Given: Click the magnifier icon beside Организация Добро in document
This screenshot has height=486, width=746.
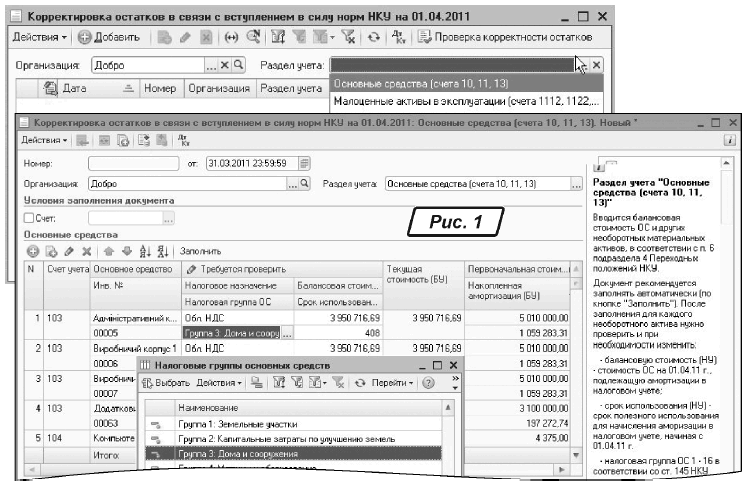Looking at the screenshot, I should tap(302, 184).
